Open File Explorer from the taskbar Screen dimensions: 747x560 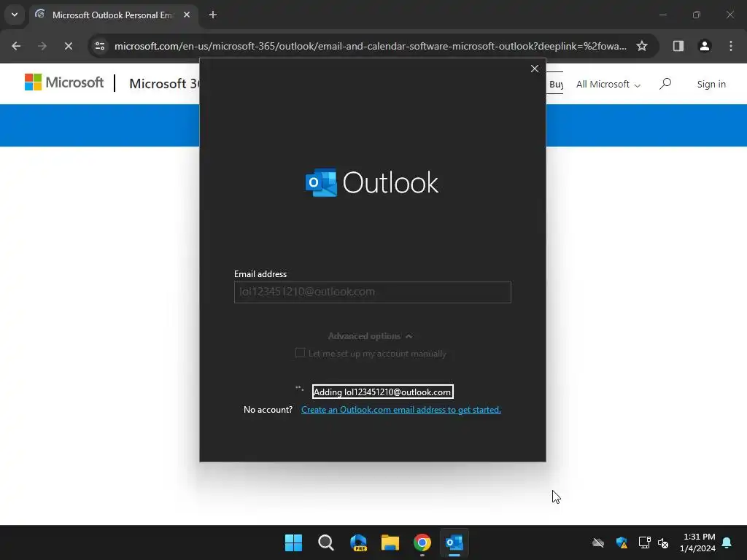click(390, 542)
